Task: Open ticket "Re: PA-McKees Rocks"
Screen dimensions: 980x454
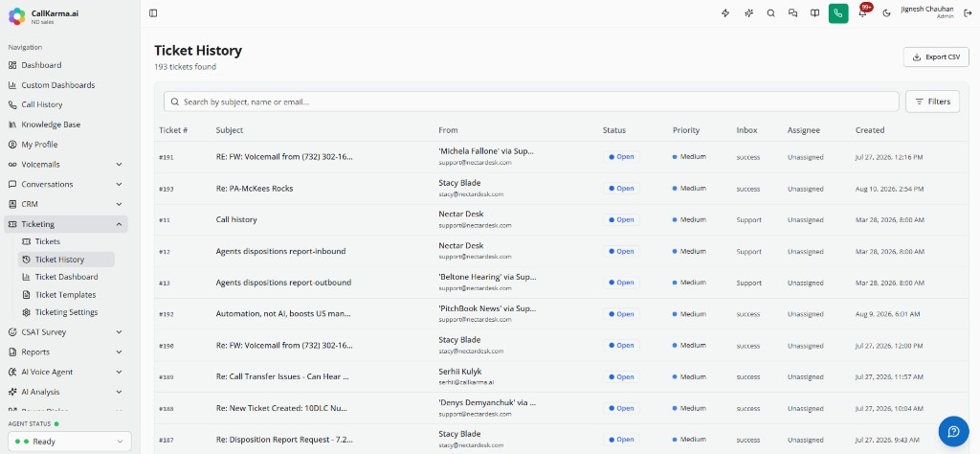Action: (255, 189)
